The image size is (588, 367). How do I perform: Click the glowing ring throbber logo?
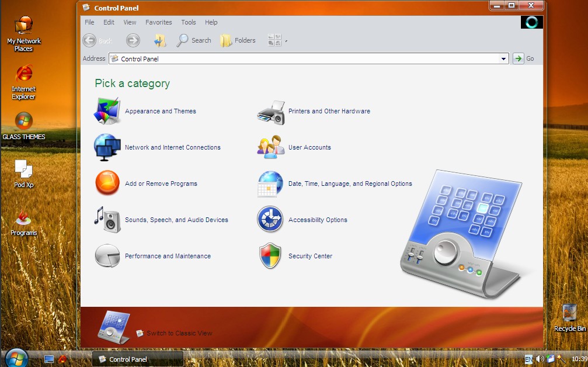[532, 22]
